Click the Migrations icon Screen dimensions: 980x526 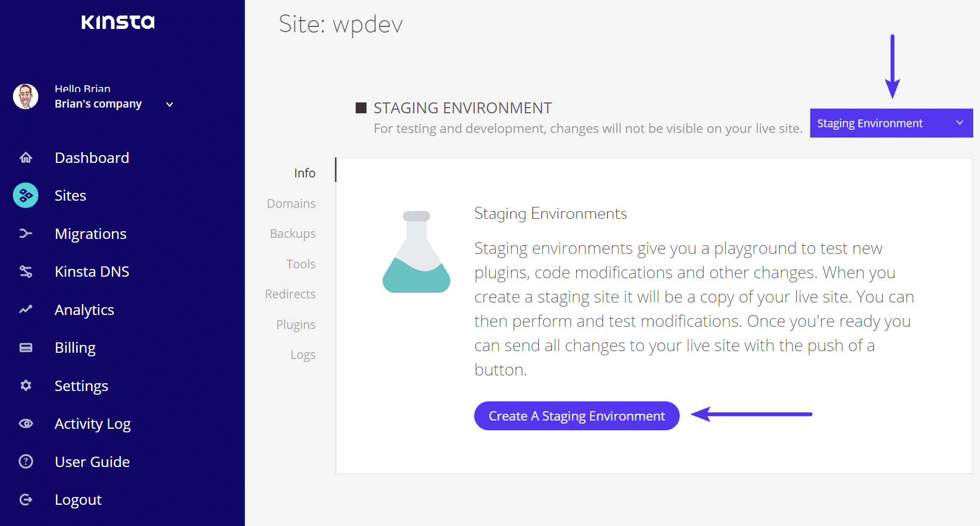coord(25,233)
